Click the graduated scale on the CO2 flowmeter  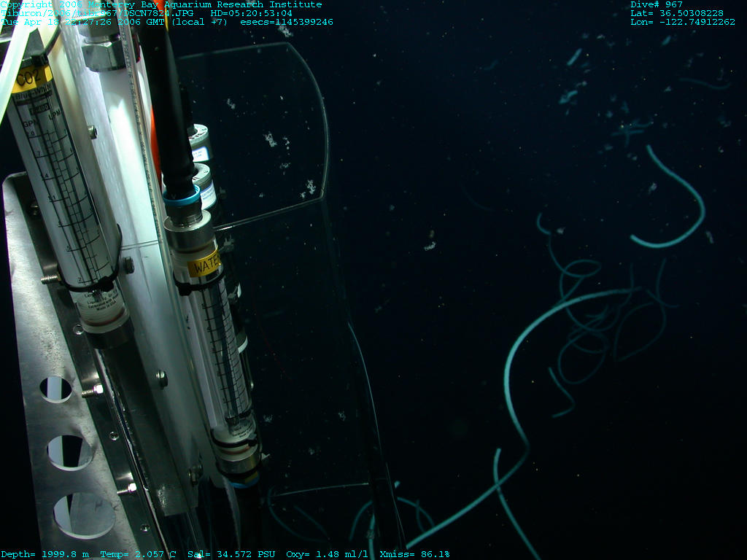66,197
